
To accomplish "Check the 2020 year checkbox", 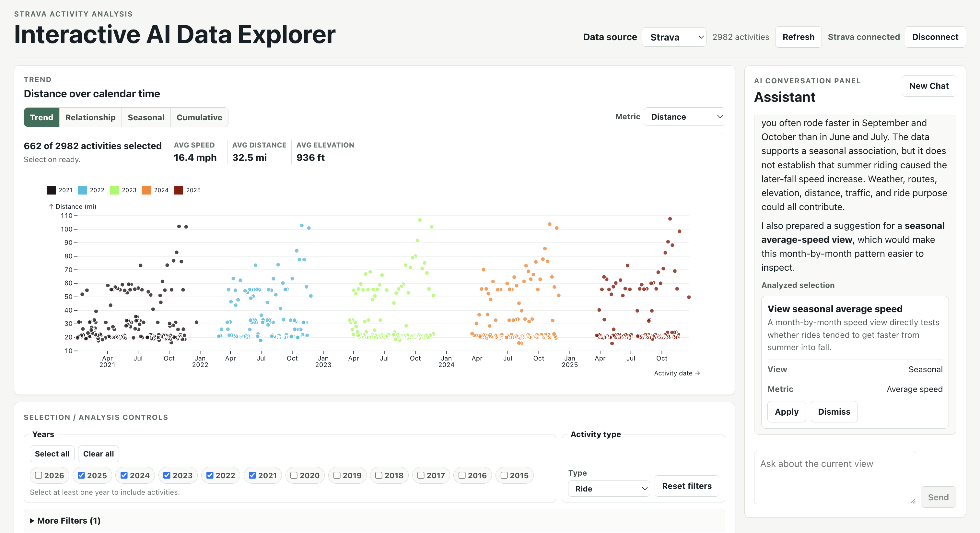I will (294, 475).
